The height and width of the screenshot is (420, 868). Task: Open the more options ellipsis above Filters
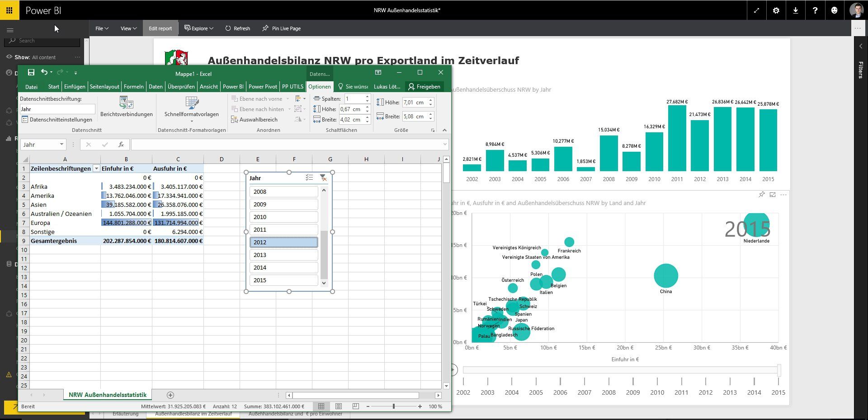pyautogui.click(x=858, y=28)
